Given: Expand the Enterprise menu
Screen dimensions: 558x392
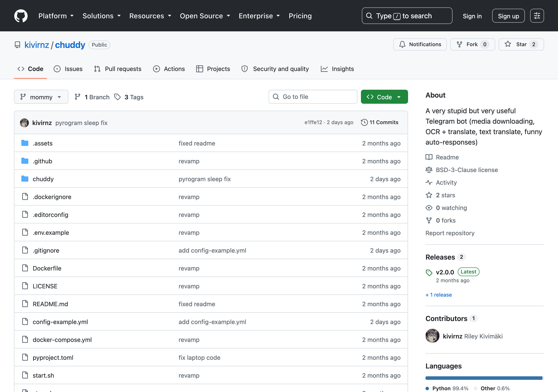Looking at the screenshot, I should pyautogui.click(x=259, y=16).
